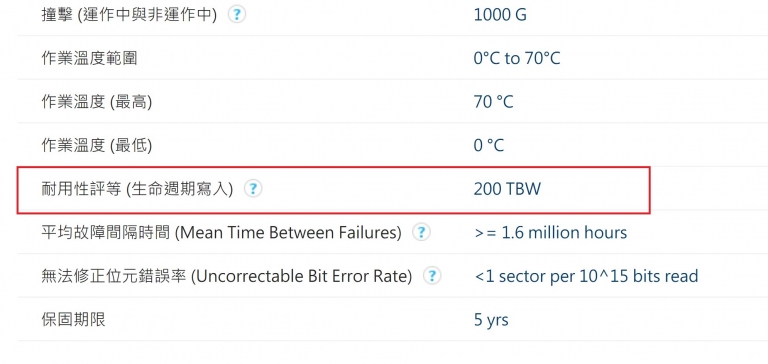Click the 作業溫度 (最低) label

[96, 146]
